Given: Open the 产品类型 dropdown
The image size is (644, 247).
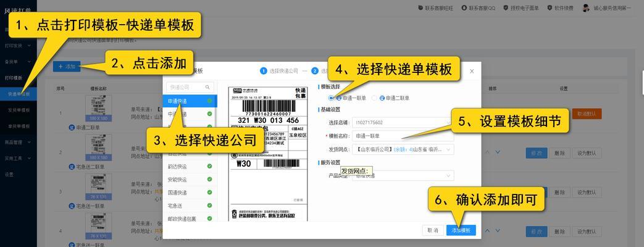Looking at the screenshot, I should pos(403,175).
